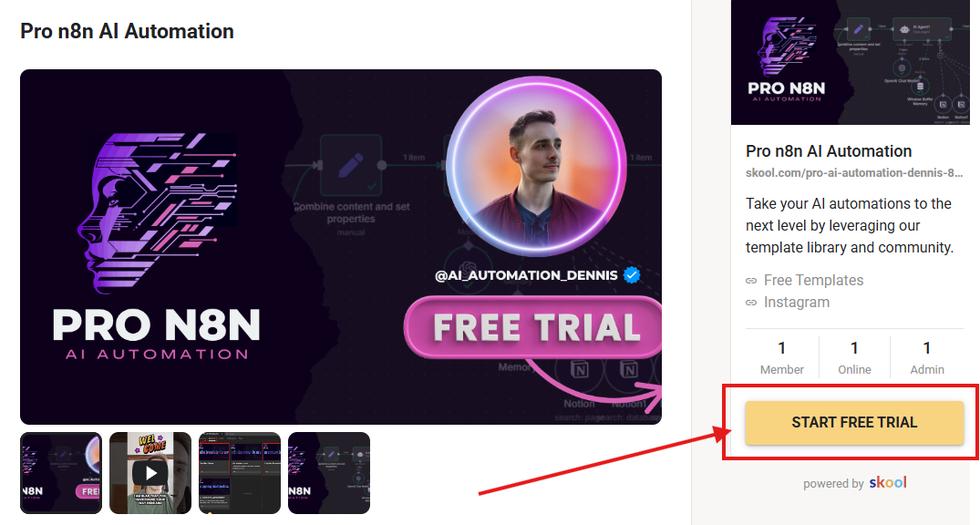
Task: Click the chain icon beside Free Templates
Action: coord(751,282)
